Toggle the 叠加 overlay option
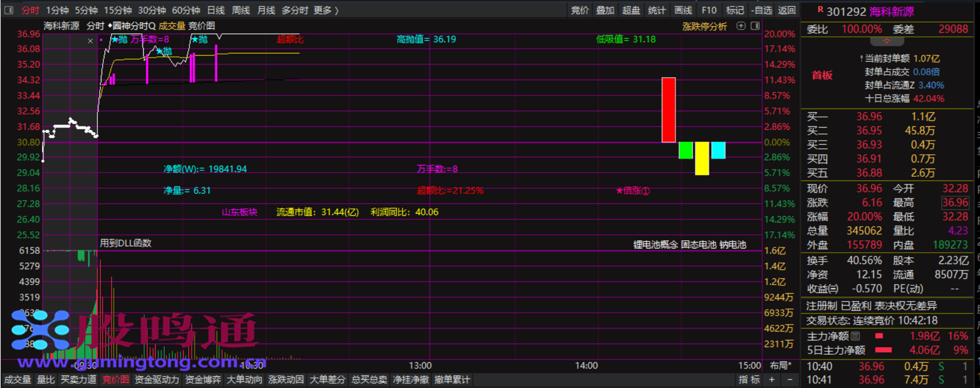 (605, 10)
